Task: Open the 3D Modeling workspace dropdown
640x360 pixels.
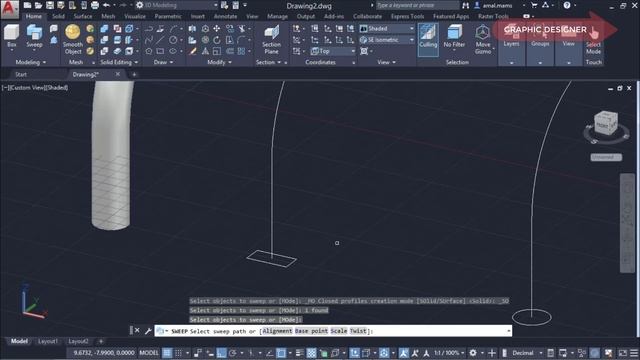Action: 177,5
